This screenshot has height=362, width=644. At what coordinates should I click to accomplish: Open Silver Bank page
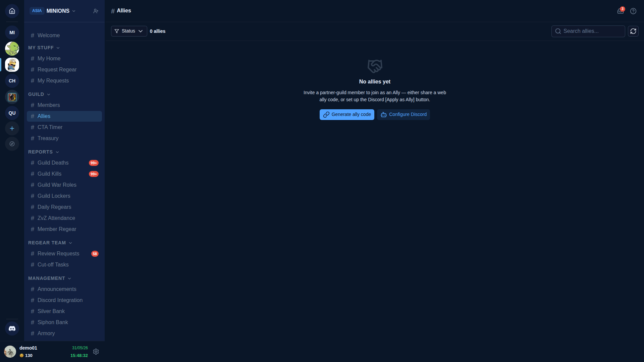pos(64,311)
